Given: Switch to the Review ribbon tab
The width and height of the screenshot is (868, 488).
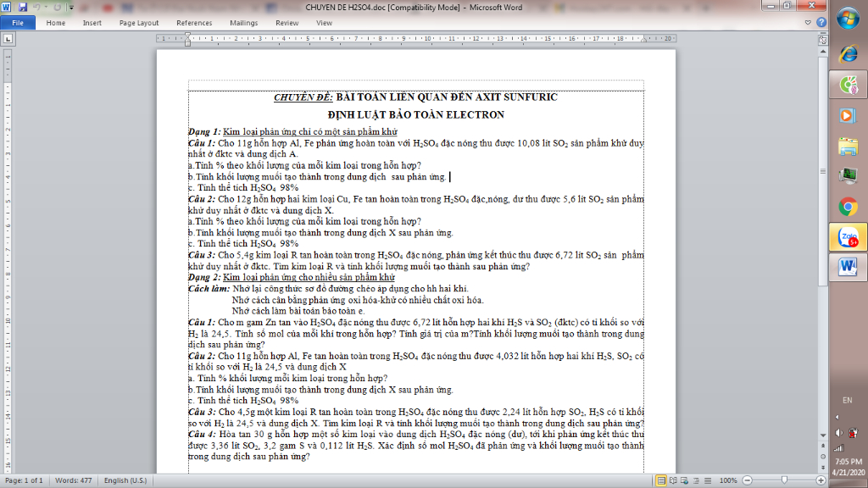Looking at the screenshot, I should [x=287, y=23].
